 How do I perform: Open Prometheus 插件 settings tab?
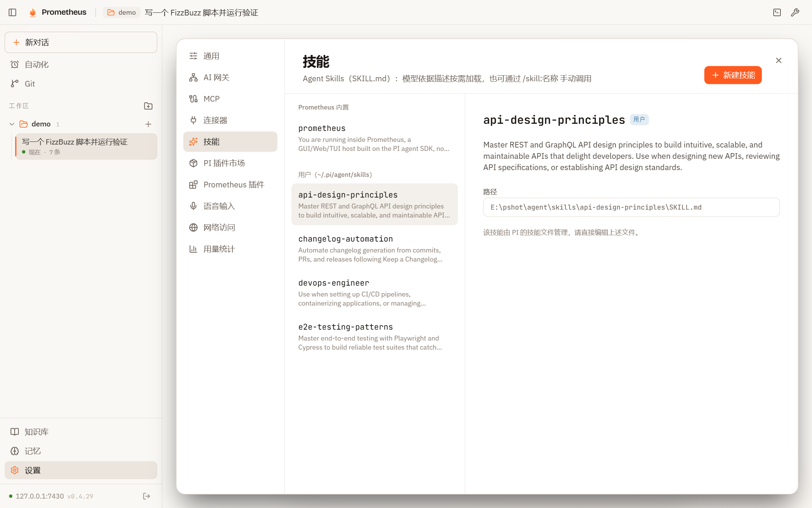click(x=230, y=184)
